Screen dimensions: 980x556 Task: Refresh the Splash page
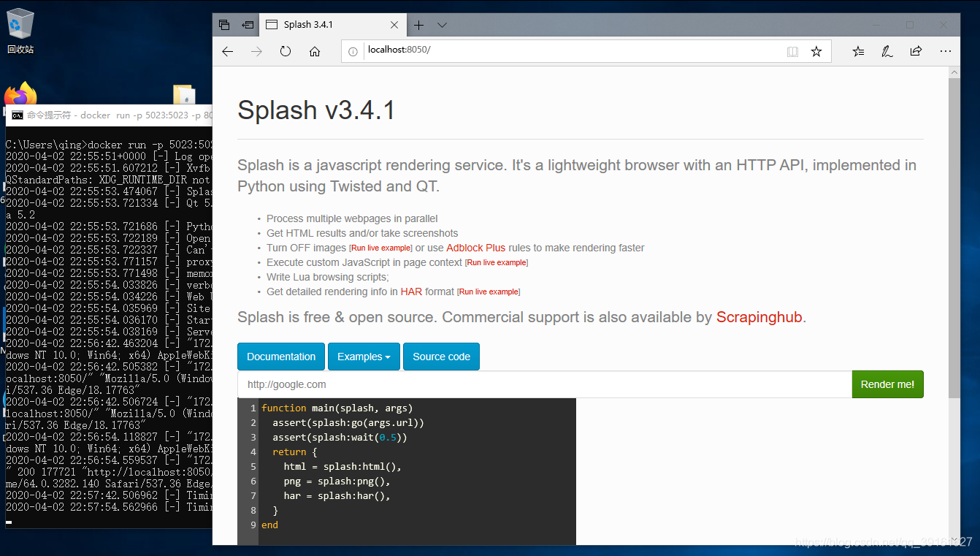click(286, 52)
